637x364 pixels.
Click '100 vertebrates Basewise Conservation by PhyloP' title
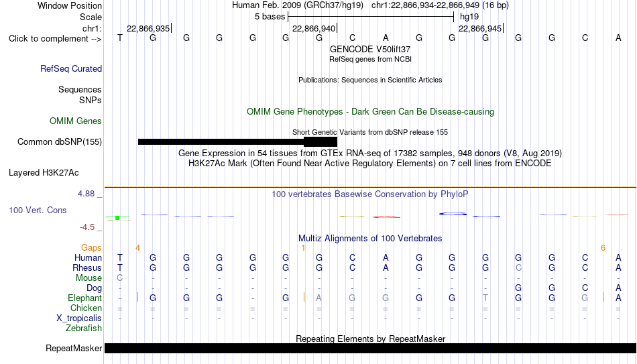click(370, 194)
